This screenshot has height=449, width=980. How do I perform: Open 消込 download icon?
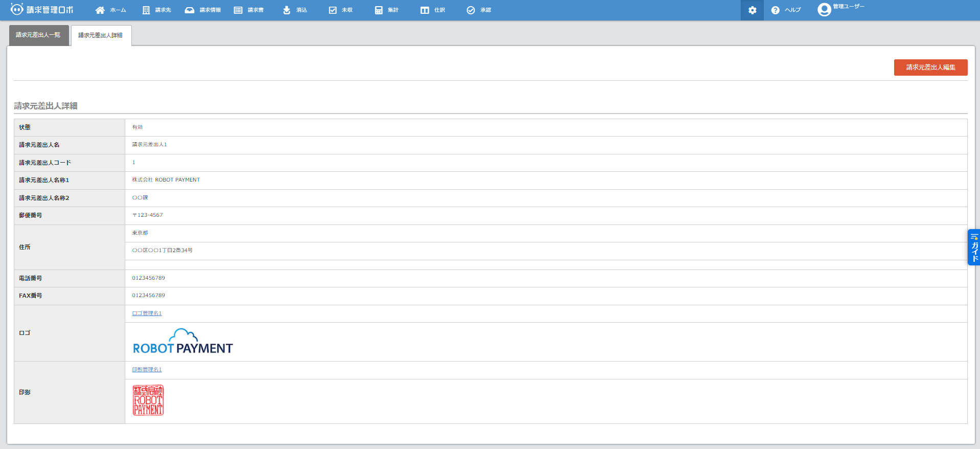click(x=287, y=10)
